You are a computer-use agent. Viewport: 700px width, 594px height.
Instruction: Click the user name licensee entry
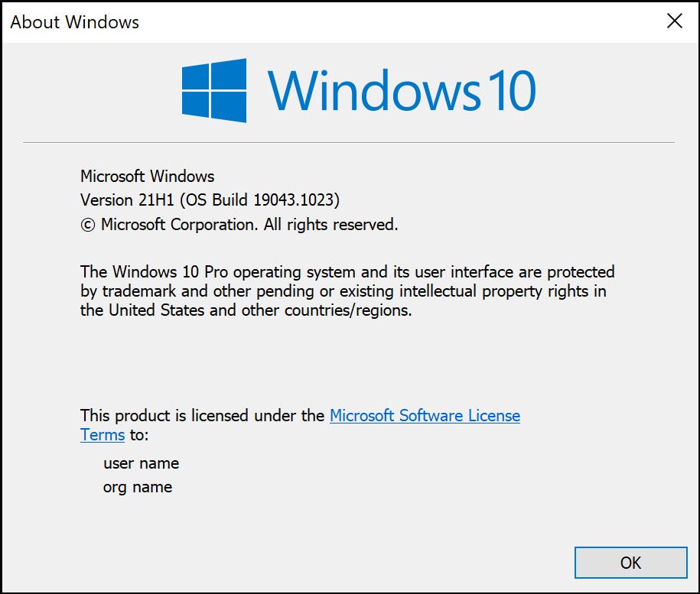[x=141, y=463]
